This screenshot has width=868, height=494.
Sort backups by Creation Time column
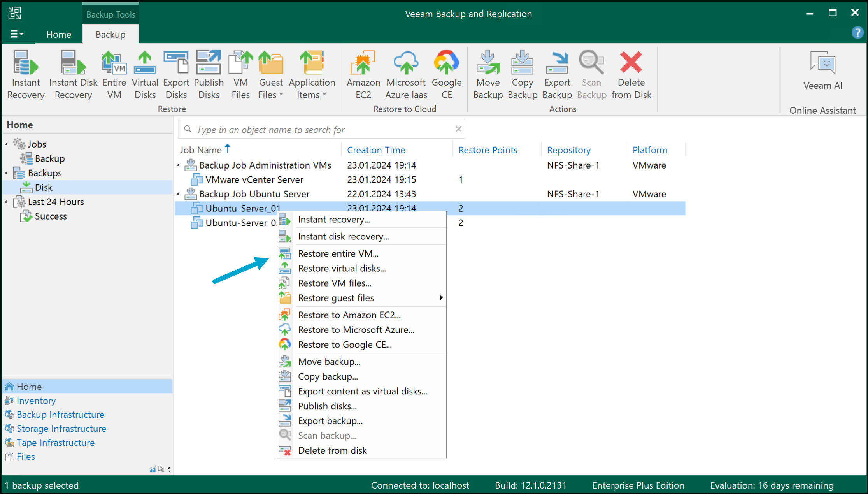point(376,150)
